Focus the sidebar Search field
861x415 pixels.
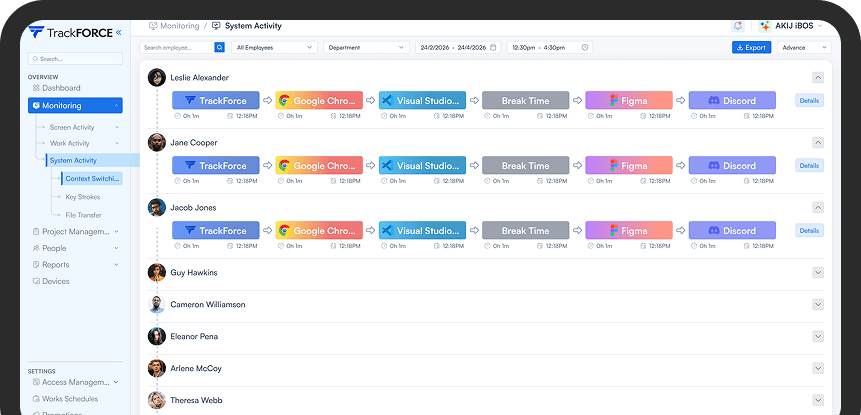tap(75, 59)
